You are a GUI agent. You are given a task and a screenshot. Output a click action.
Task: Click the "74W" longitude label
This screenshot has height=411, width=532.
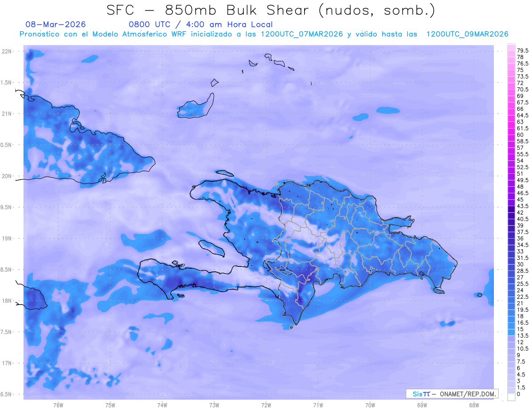click(162, 405)
